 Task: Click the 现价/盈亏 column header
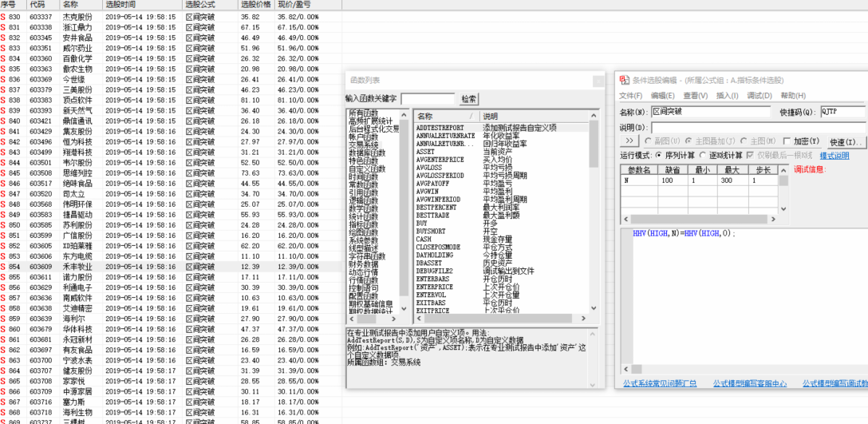coord(308,5)
